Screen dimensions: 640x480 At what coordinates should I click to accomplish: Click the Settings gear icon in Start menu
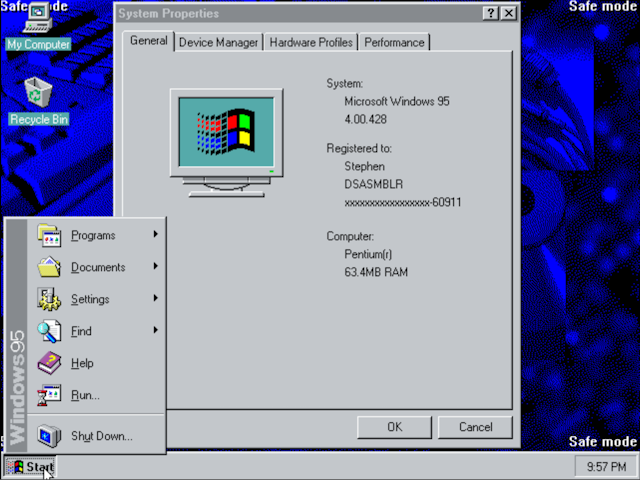click(x=49, y=299)
